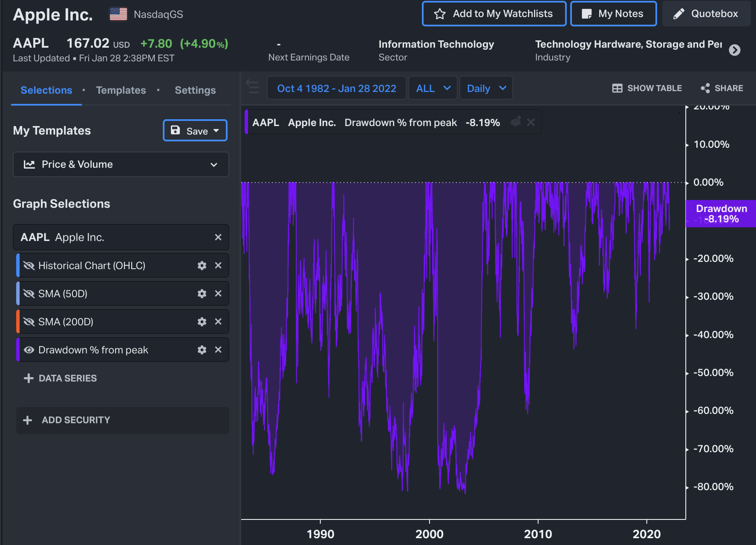Open settings gear for SMA (50D)
Screen dimensions: 756x545
tap(202, 294)
